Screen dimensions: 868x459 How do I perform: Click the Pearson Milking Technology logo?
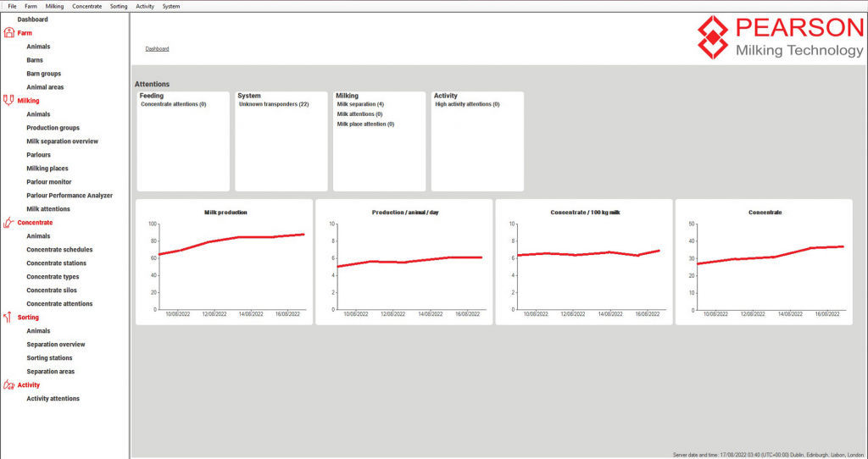click(780, 38)
